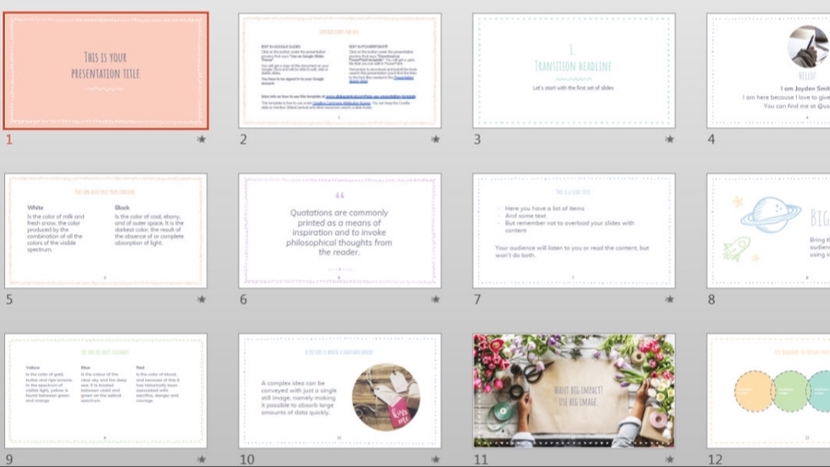
Task: Click slide number 10 label
Action: 247,459
